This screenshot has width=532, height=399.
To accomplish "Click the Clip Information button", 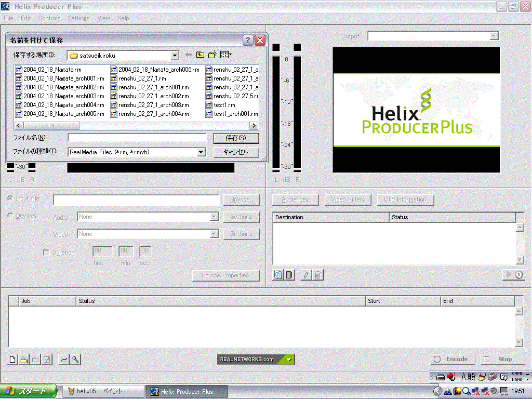I will 405,200.
